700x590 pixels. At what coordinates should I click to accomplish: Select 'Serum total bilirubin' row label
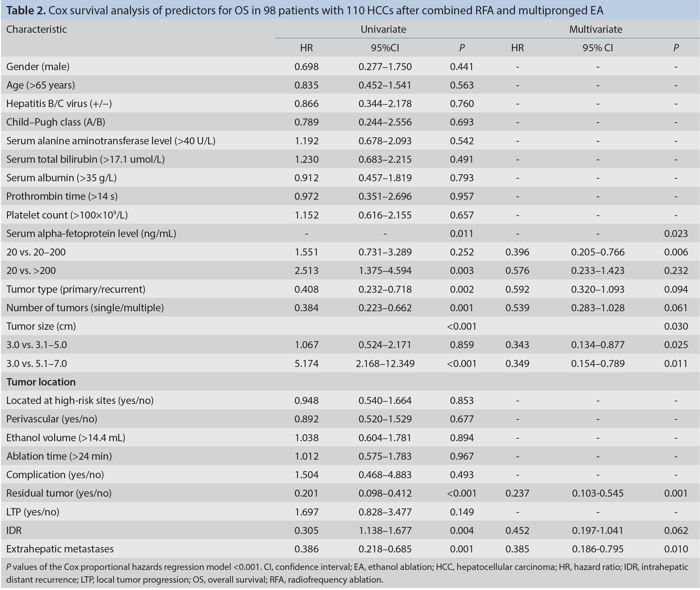click(x=85, y=159)
